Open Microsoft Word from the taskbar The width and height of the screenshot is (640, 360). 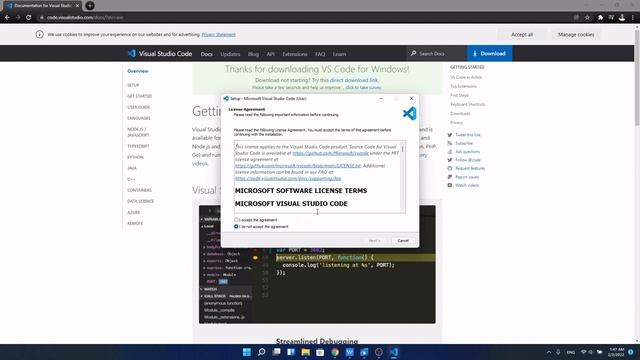pos(350,352)
